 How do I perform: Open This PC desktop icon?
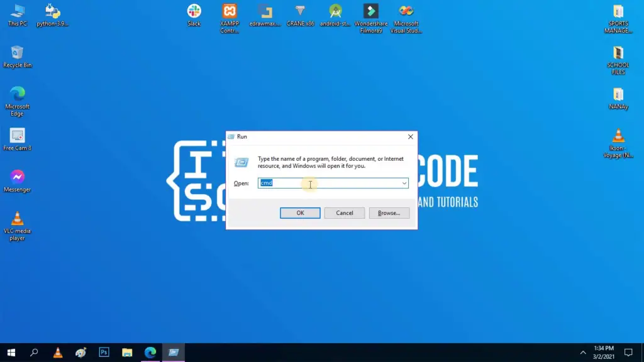point(17,9)
